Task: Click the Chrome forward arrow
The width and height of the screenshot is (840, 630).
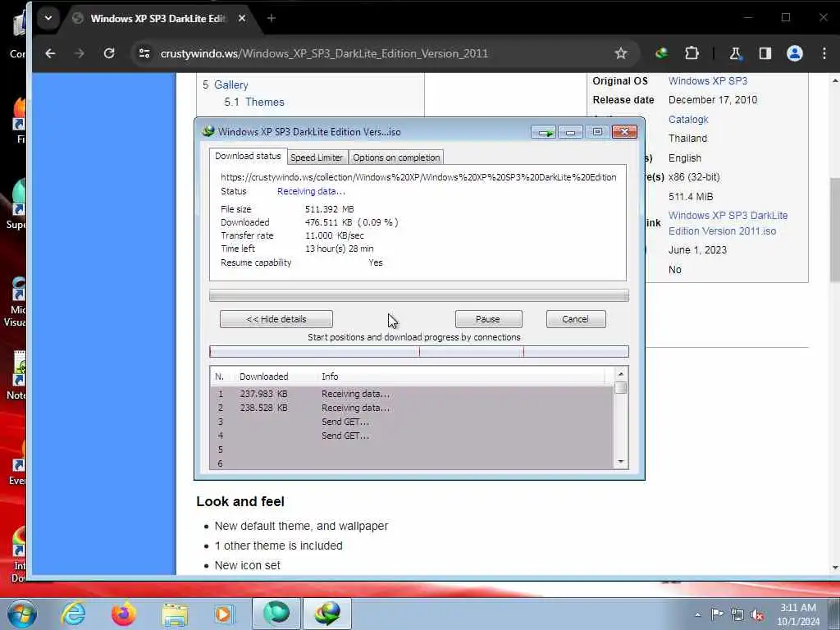Action: (80, 53)
